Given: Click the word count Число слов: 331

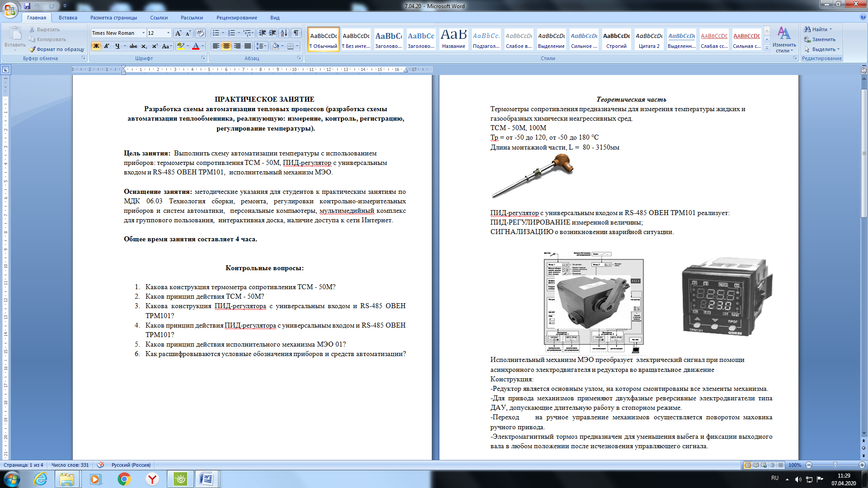Looking at the screenshot, I should coord(70,465).
